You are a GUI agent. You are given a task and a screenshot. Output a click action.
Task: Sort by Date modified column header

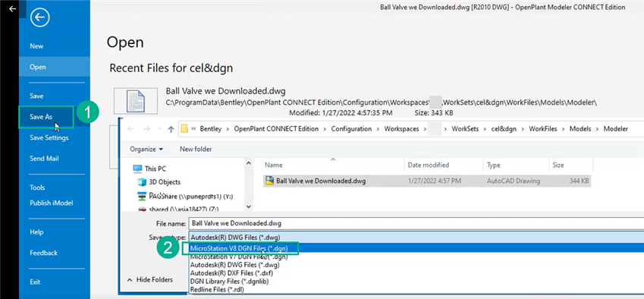(x=429, y=165)
